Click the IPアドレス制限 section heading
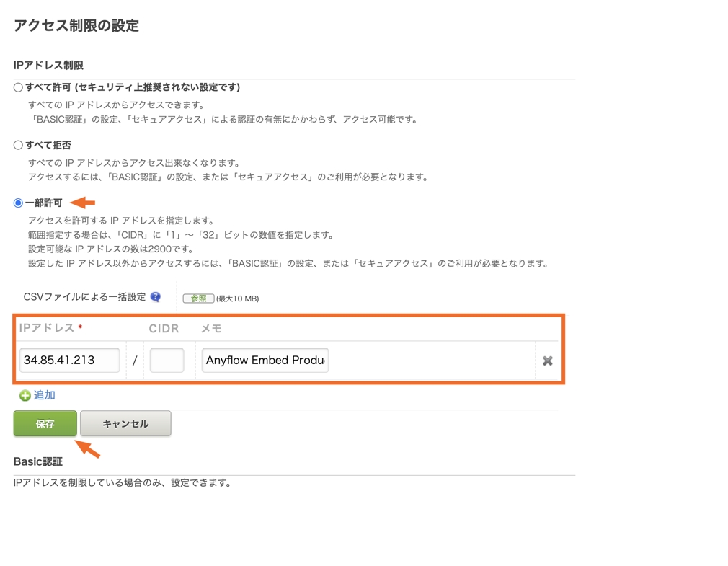The height and width of the screenshot is (566, 728). 48,66
